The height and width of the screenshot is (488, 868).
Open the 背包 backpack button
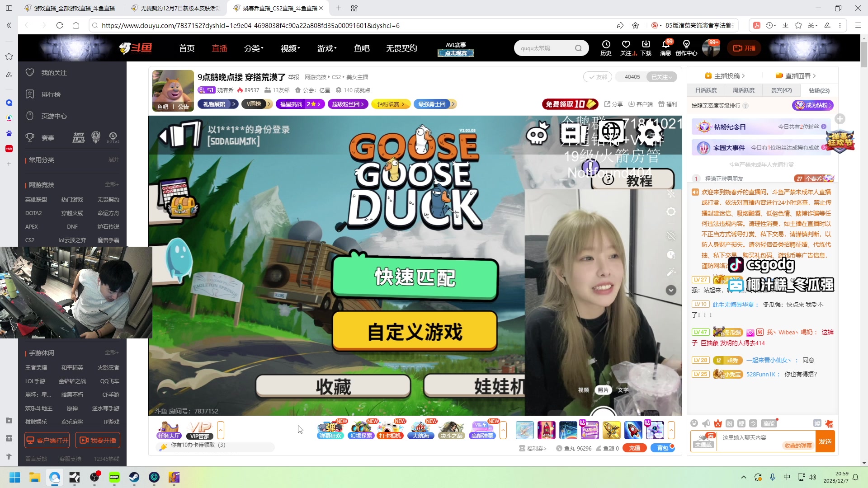coord(663,448)
